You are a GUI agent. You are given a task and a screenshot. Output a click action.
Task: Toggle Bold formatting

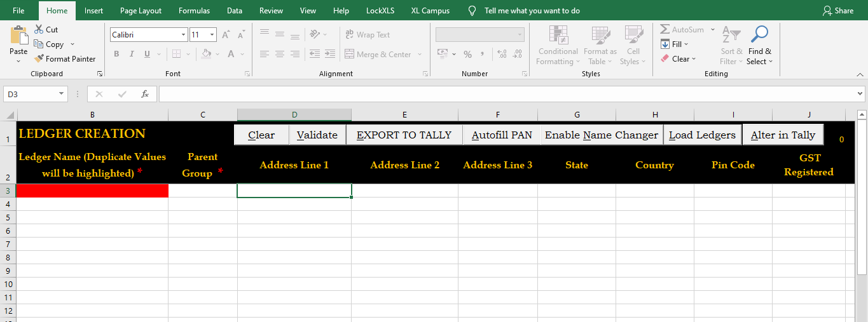[x=116, y=54]
